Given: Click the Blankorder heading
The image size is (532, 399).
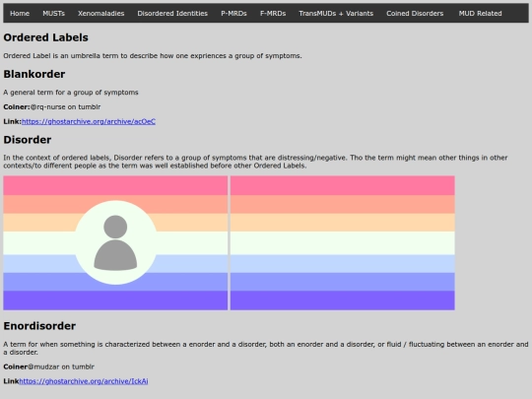Looking at the screenshot, I should 34,74.
